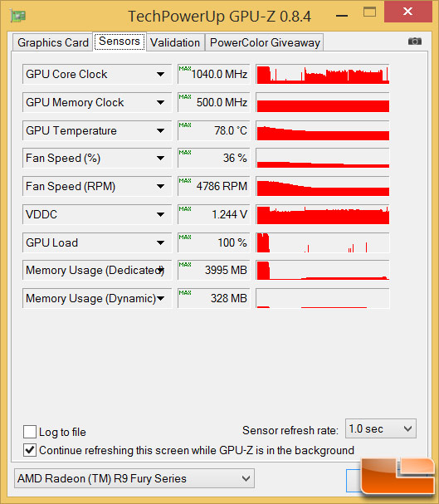
Task: Expand the GPU Memory Clock dropdown arrow
Action: tap(160, 102)
